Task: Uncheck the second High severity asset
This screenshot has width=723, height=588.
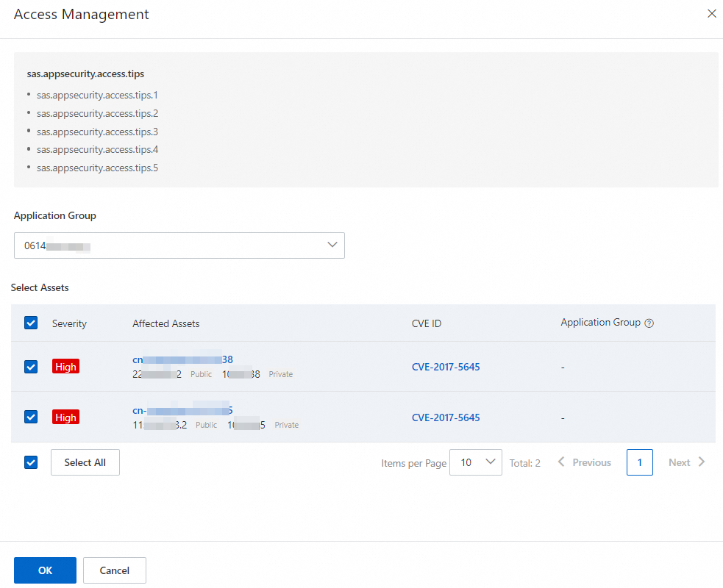Action: 31,417
